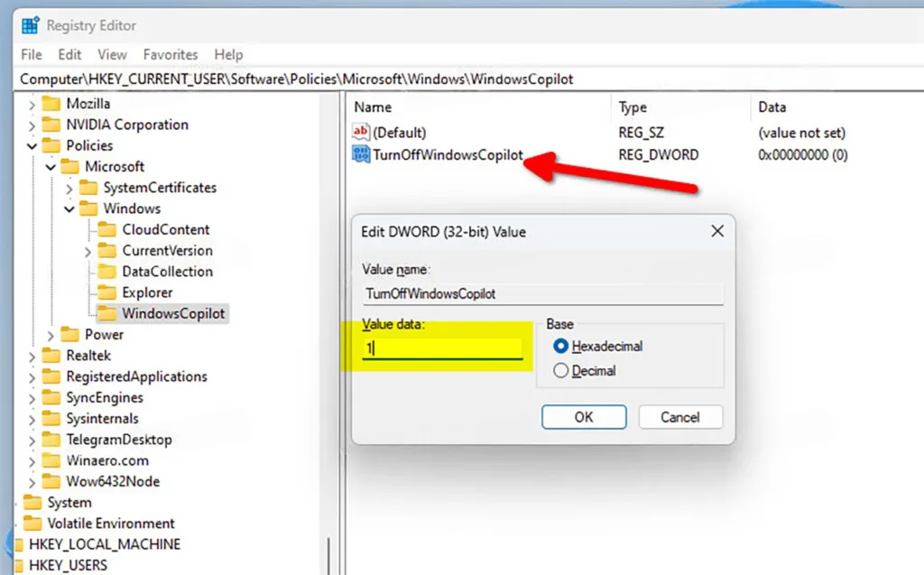Viewport: 924px width, 575px height.
Task: Expand the Mozilla key
Action: pyautogui.click(x=32, y=105)
